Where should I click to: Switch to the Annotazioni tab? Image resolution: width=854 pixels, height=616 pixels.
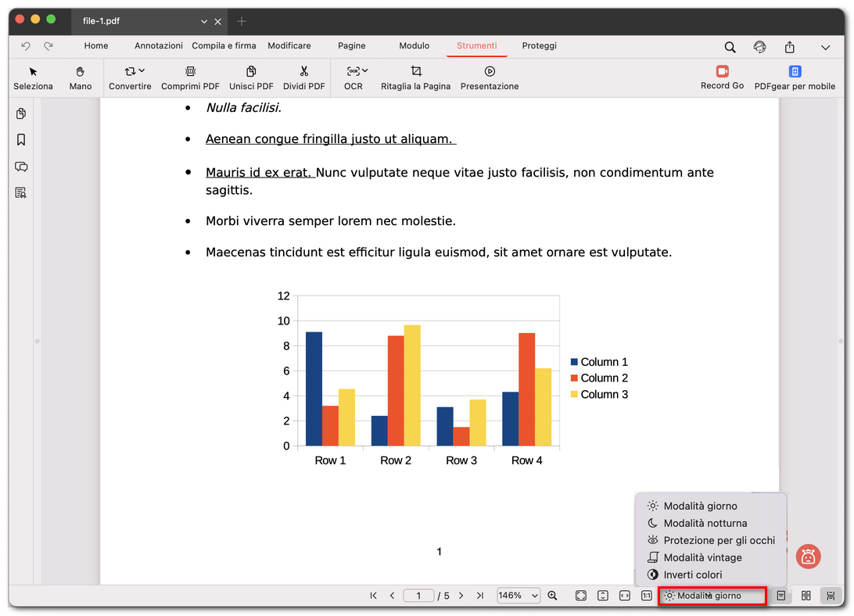159,46
